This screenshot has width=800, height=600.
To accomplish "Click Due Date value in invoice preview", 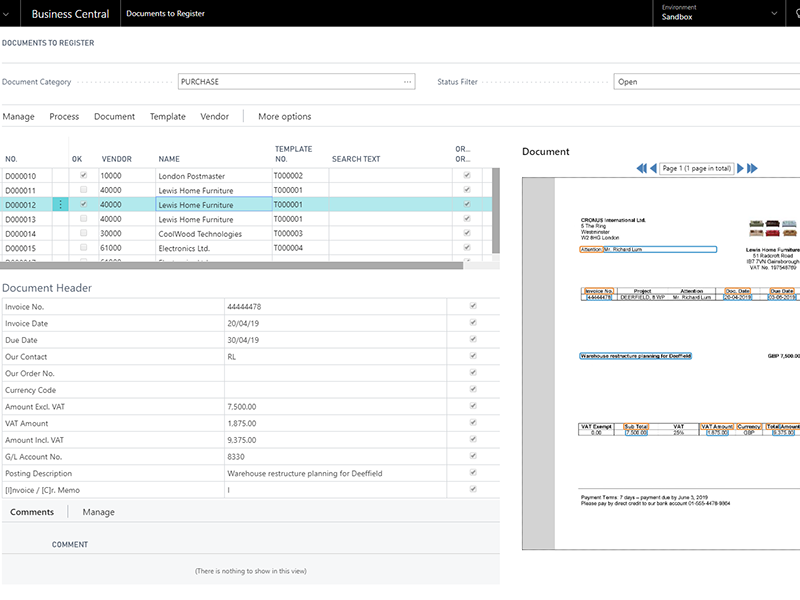I will coord(782,297).
